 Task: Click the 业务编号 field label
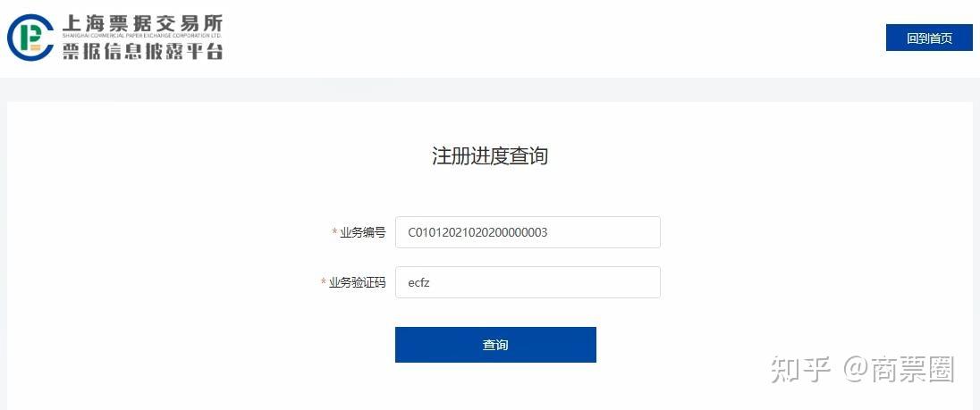[x=363, y=233]
